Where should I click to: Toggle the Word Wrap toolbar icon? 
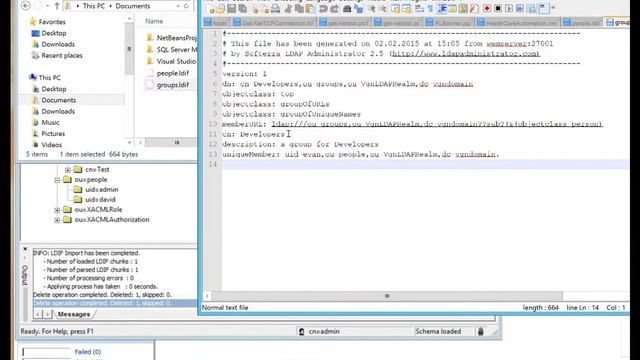(x=419, y=8)
